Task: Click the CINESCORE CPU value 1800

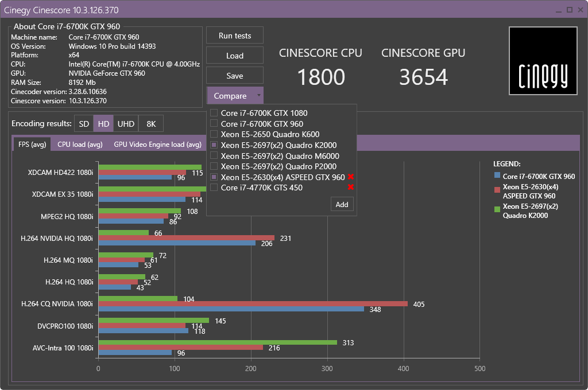Action: (321, 77)
